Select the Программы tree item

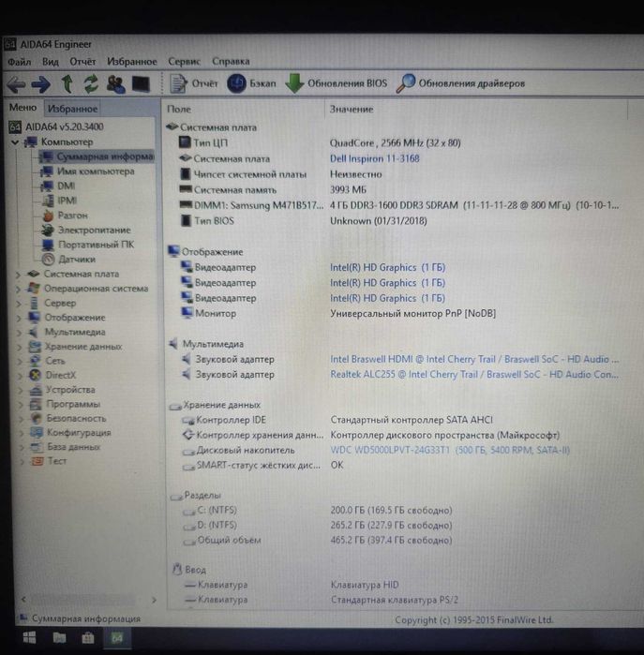pyautogui.click(x=65, y=404)
